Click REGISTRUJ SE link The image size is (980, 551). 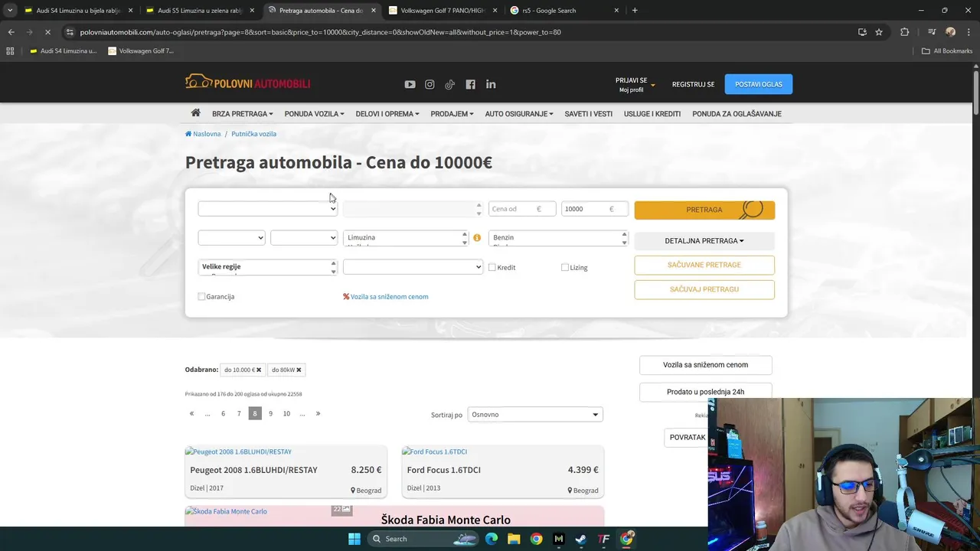click(693, 84)
